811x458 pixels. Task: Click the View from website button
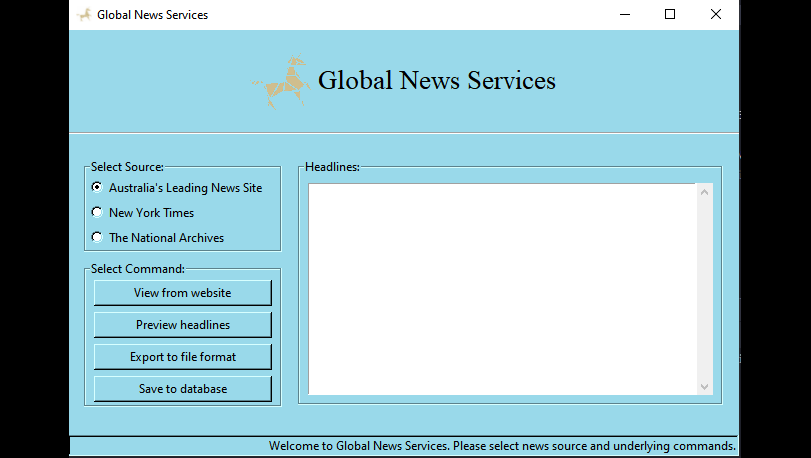tap(183, 293)
